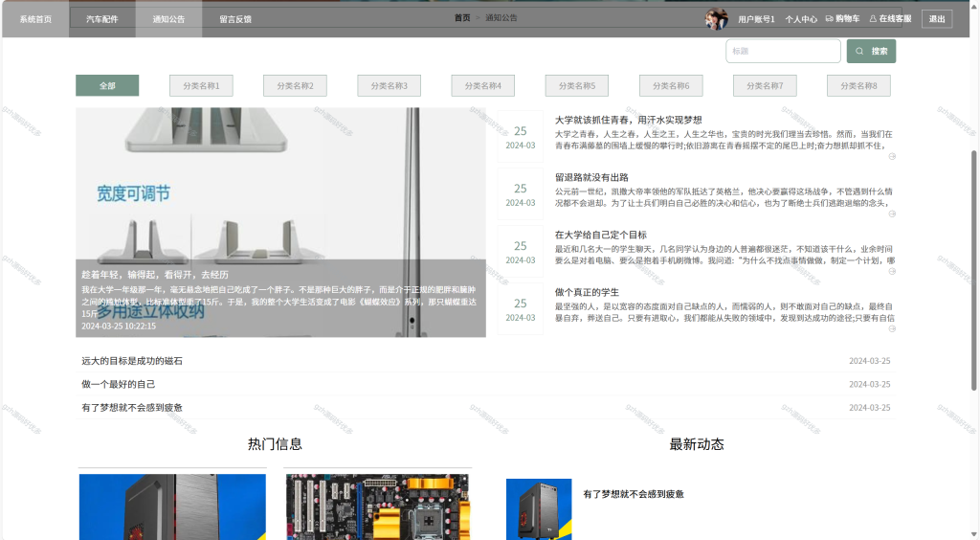This screenshot has width=980, height=540.
Task: Open the 留言反馈 navigation menu item
Action: click(x=235, y=19)
